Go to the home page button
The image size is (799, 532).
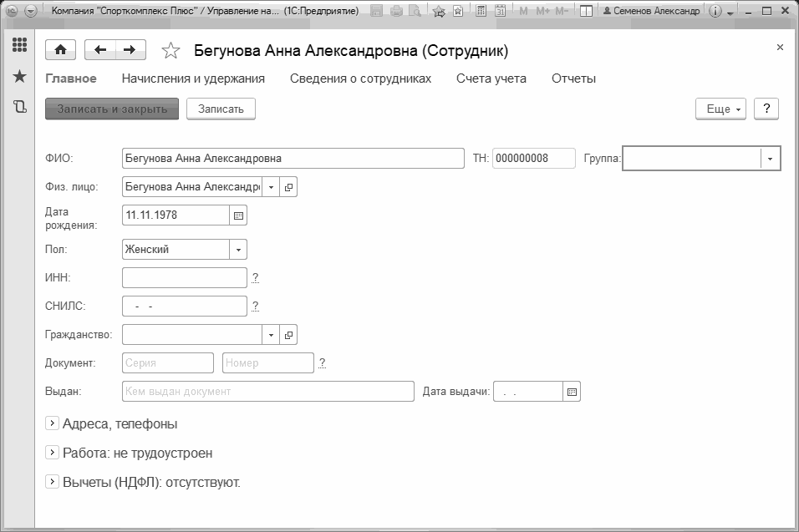coord(61,50)
